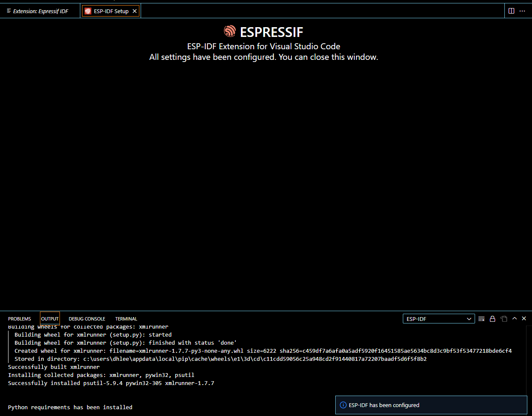This screenshot has width=532, height=416.
Task: Split the editor to the right
Action: click(x=511, y=11)
